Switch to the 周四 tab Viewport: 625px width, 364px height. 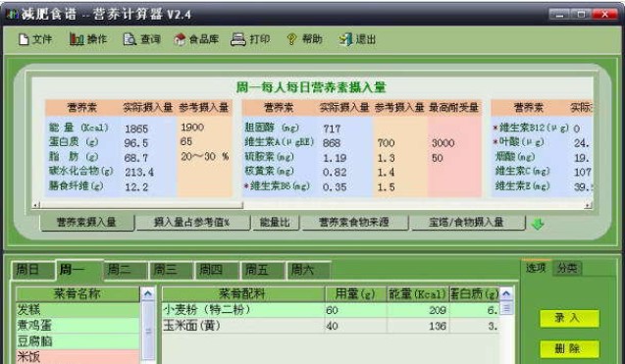tap(217, 271)
